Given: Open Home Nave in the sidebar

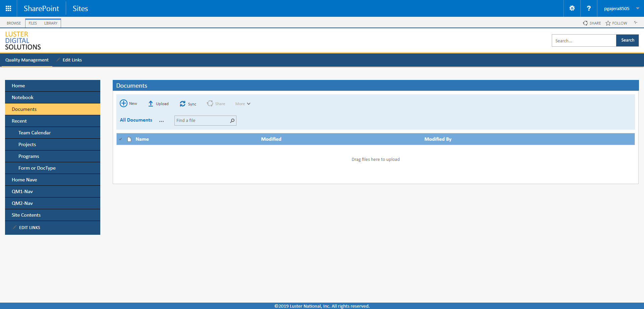Looking at the screenshot, I should point(53,180).
